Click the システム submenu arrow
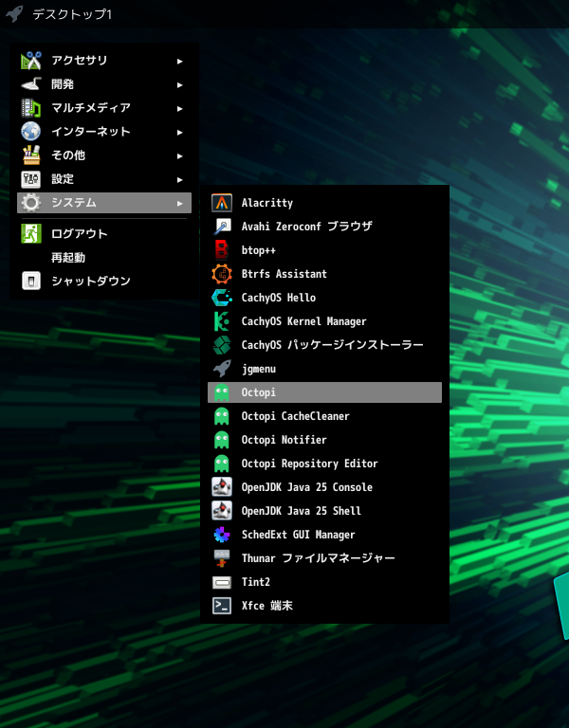The width and height of the screenshot is (569, 728). (180, 204)
